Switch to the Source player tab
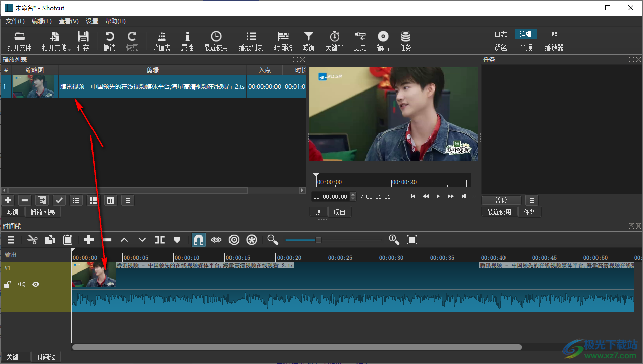This screenshot has width=643, height=364. (x=318, y=212)
